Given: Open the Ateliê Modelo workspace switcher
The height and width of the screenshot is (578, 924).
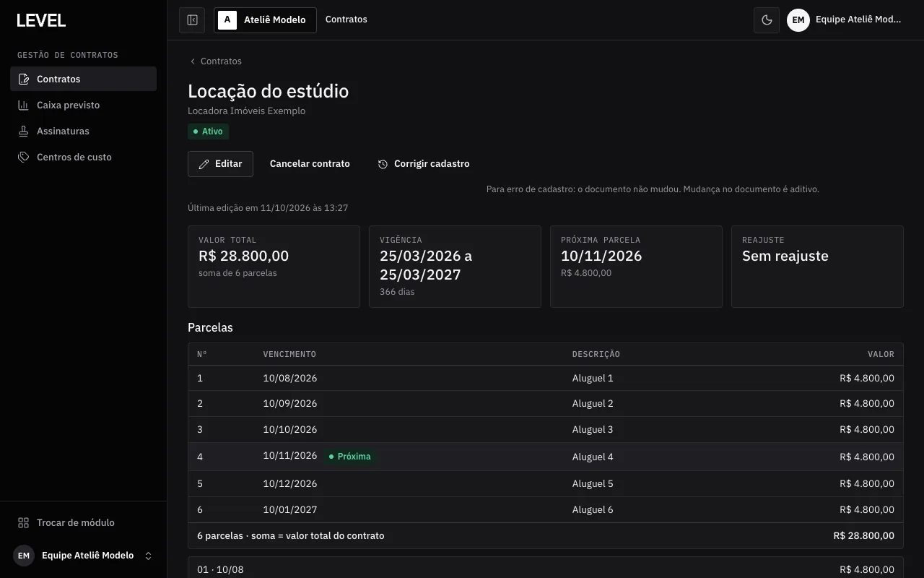Looking at the screenshot, I should point(265,20).
